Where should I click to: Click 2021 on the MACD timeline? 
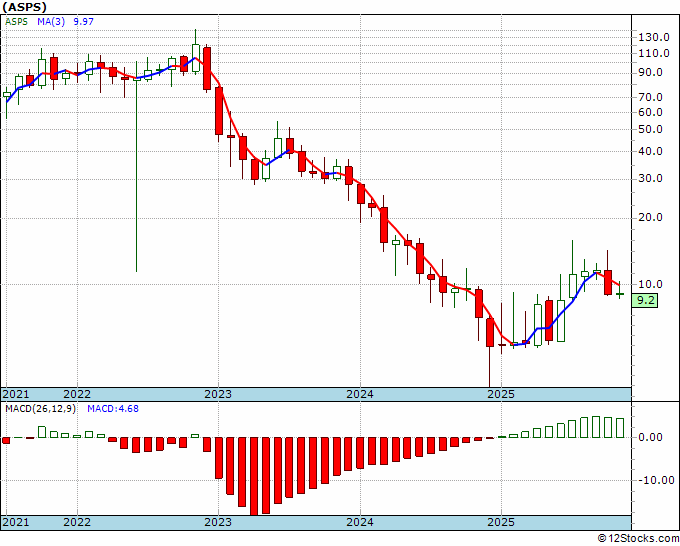point(16,522)
